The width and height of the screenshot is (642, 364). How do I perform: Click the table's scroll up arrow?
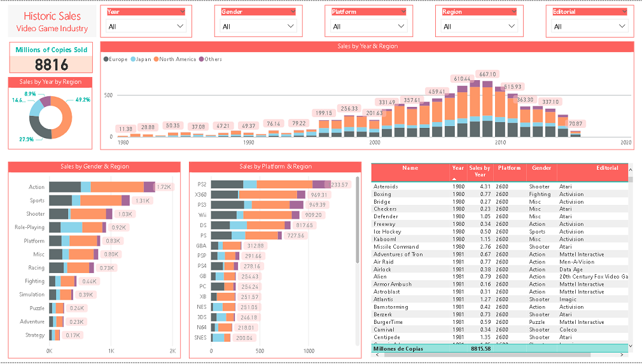click(x=631, y=168)
